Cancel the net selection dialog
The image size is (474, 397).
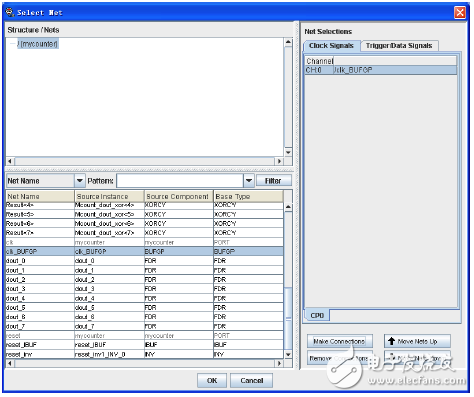coord(252,380)
